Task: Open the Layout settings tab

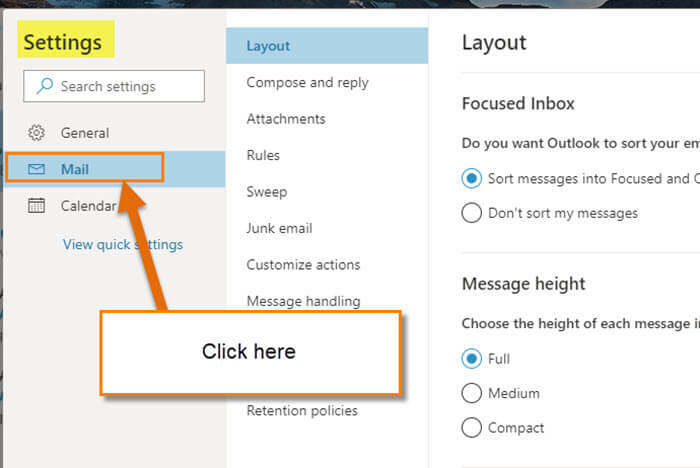Action: point(327,46)
